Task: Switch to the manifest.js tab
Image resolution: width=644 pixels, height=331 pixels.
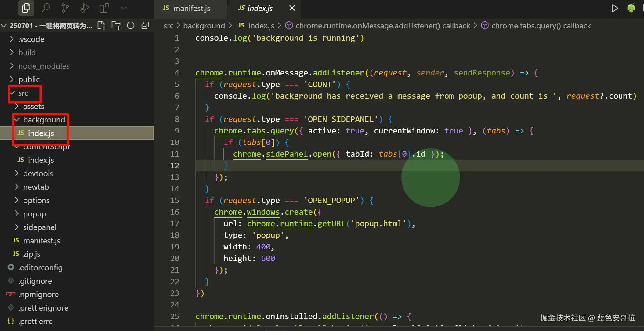Action: click(191, 8)
